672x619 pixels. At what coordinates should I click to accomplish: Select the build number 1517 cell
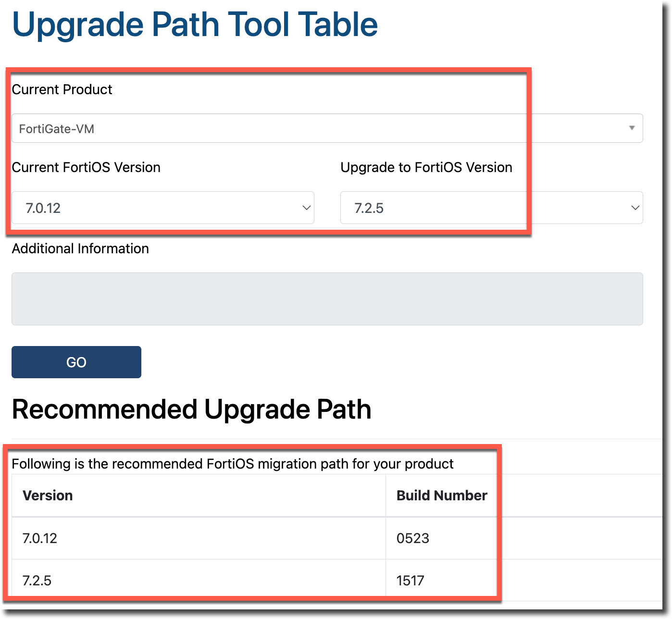410,581
